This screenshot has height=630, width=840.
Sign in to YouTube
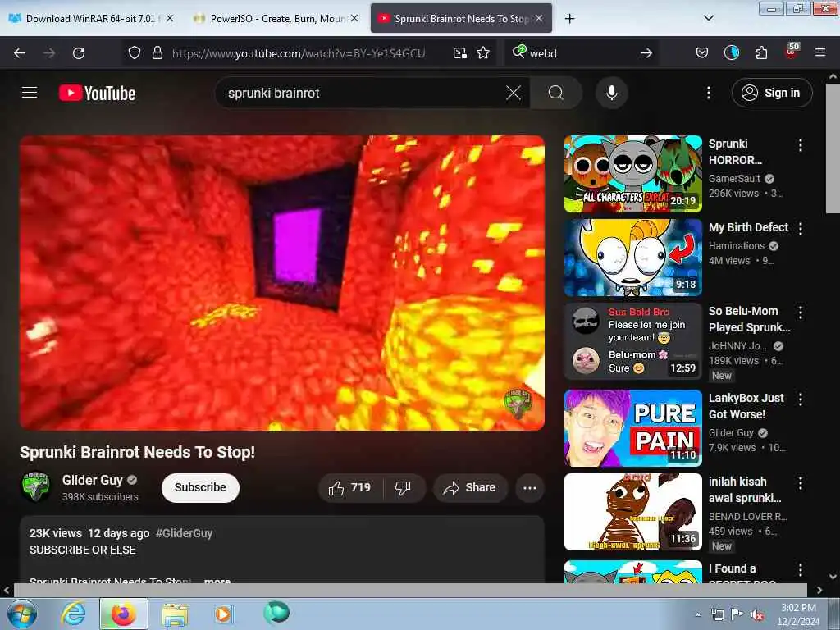tap(771, 93)
